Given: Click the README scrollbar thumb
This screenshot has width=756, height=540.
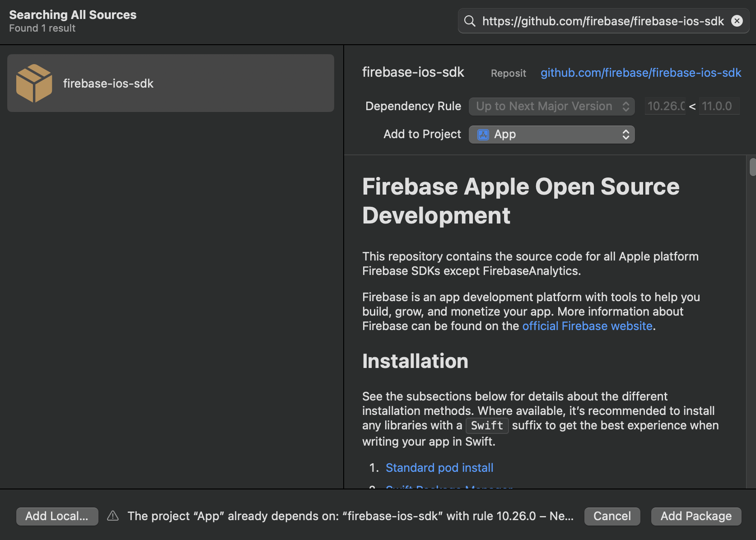Looking at the screenshot, I should 752,167.
